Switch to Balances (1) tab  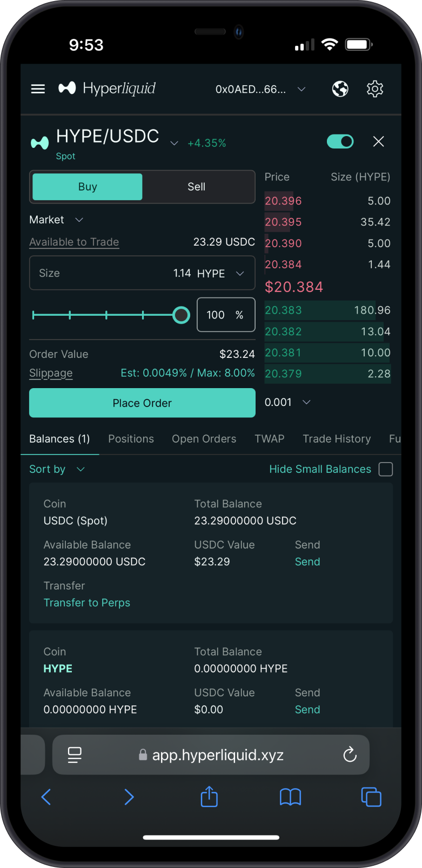pyautogui.click(x=59, y=439)
